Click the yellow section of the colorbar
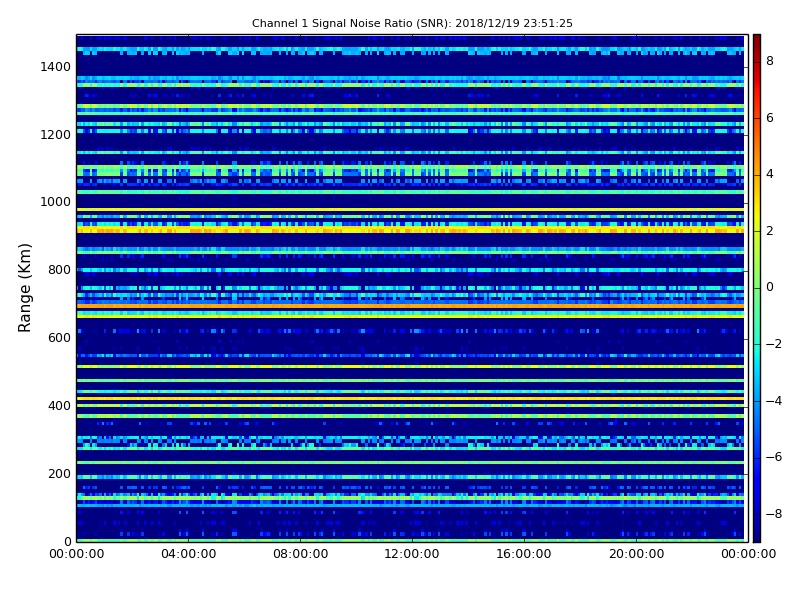The image size is (800, 600). pyautogui.click(x=757, y=207)
